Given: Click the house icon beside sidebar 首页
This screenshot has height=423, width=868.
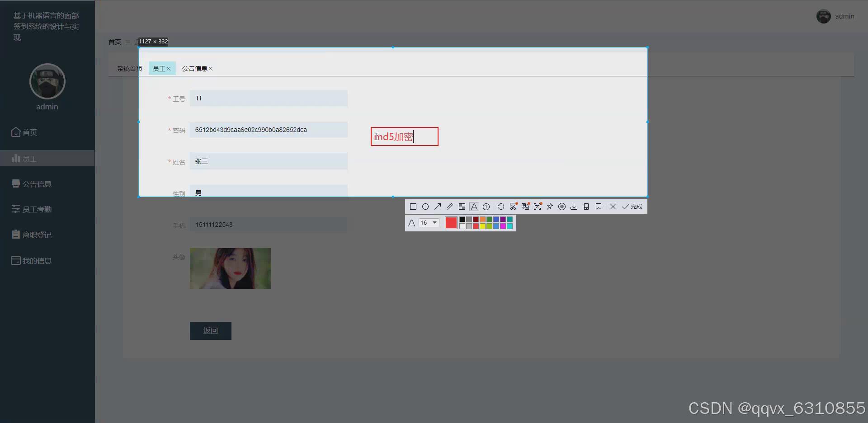Looking at the screenshot, I should [x=16, y=132].
